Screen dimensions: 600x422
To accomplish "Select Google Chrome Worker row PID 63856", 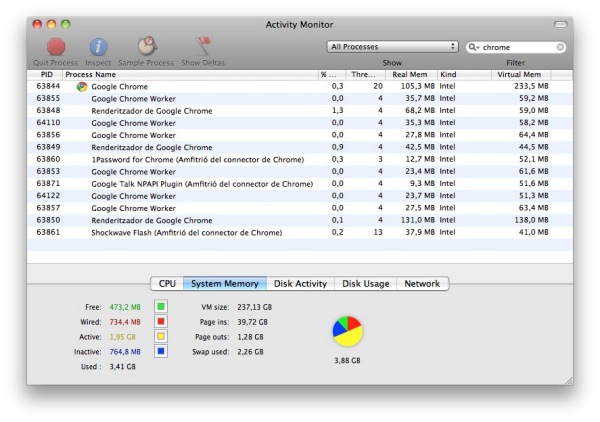I will (x=300, y=135).
